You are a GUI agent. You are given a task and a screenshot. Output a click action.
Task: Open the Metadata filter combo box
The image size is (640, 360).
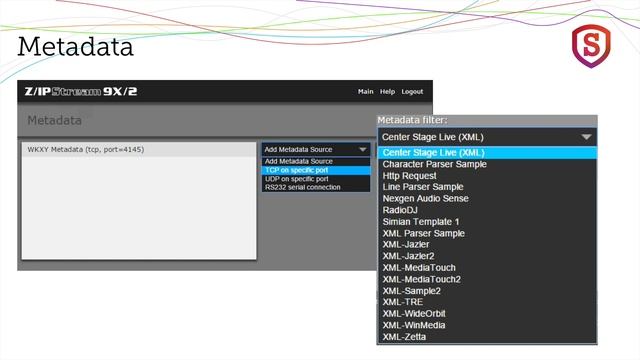point(487,137)
